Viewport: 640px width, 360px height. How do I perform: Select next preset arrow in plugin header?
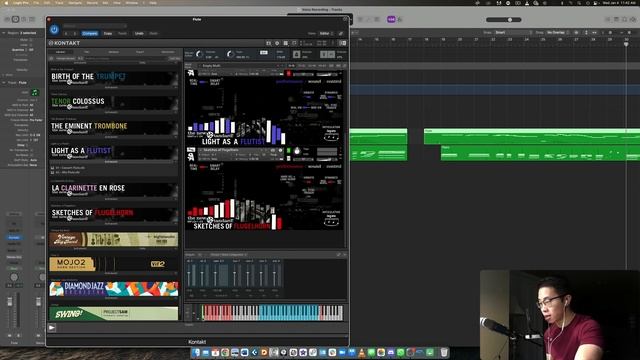point(75,33)
